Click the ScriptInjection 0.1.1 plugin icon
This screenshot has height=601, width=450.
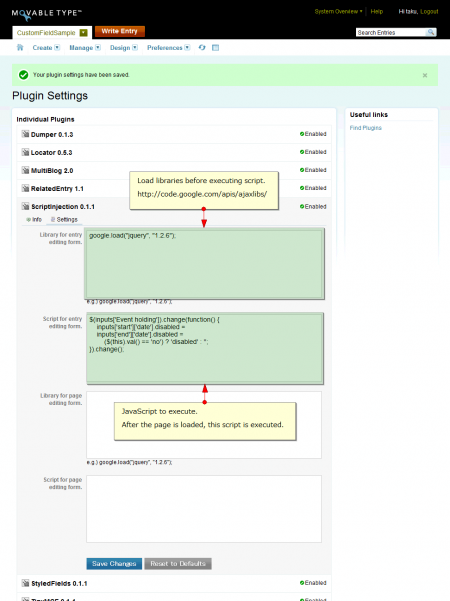(x=25, y=206)
